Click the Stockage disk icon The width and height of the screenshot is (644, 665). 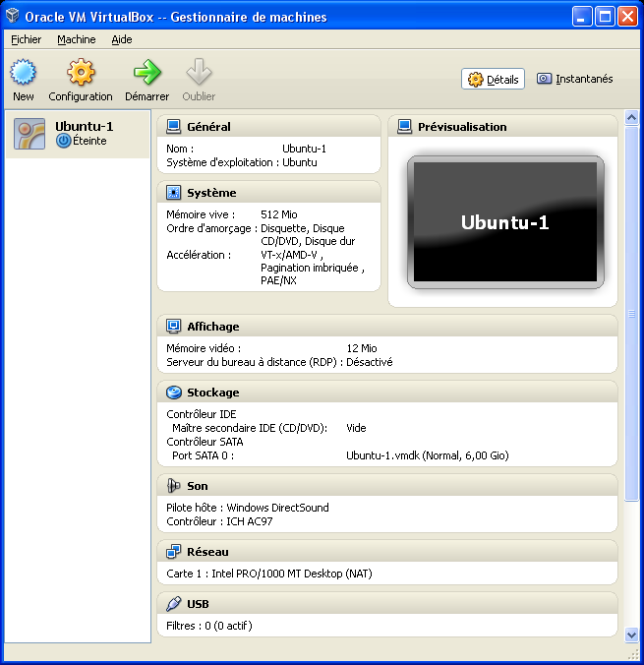[x=173, y=393]
